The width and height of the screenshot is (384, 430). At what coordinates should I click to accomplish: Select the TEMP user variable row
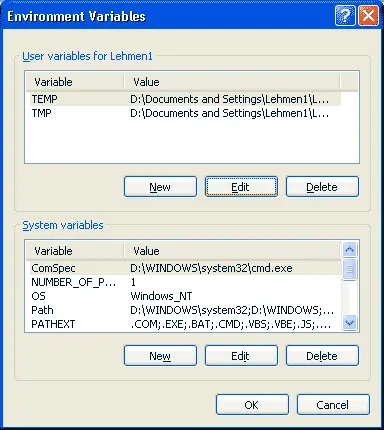185,99
